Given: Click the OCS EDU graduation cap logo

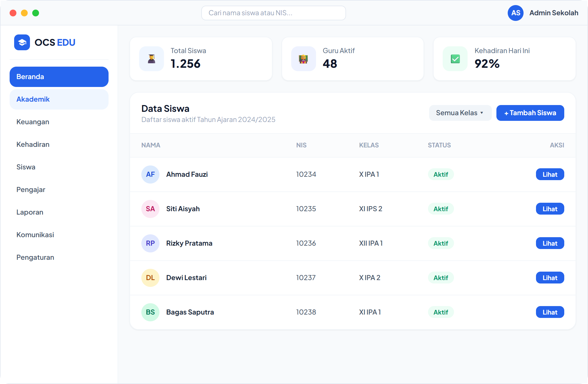Looking at the screenshot, I should click(x=22, y=42).
